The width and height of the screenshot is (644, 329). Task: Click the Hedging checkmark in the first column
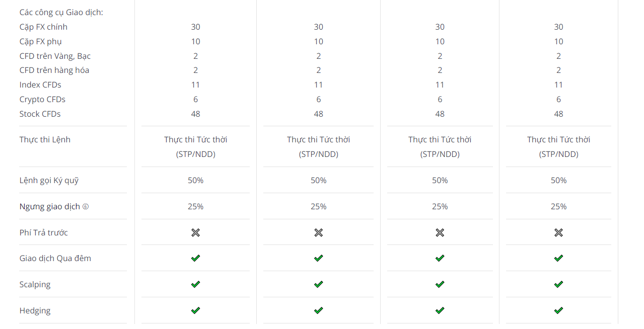pos(195,310)
